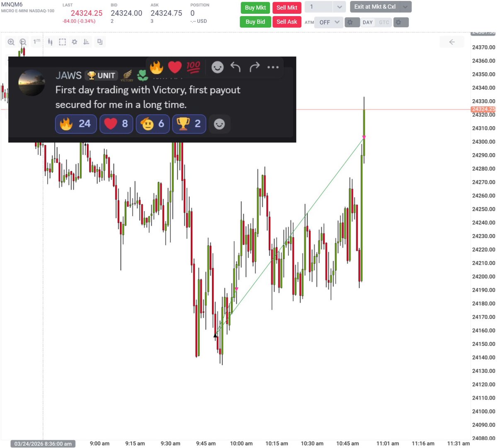
Task: Click the order quantity field showing 1
Action: tap(318, 7)
